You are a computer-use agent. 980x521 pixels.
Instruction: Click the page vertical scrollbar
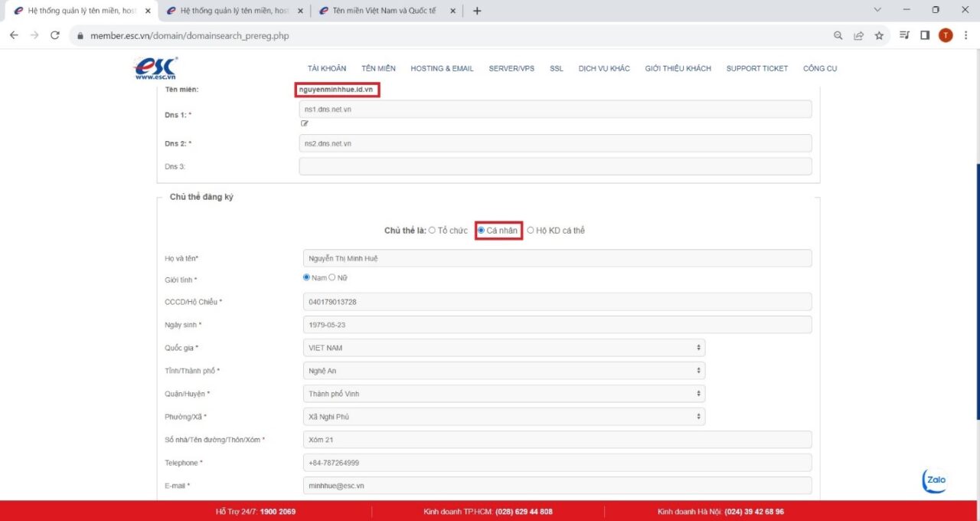[x=977, y=291]
